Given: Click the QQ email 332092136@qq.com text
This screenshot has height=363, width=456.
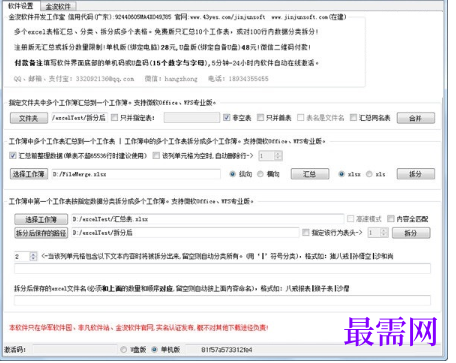Looking at the screenshot, I should 105,79.
